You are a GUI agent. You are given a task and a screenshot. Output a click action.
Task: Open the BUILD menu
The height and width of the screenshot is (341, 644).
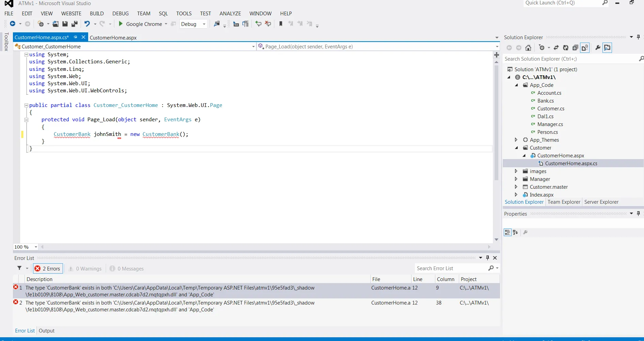(x=97, y=14)
